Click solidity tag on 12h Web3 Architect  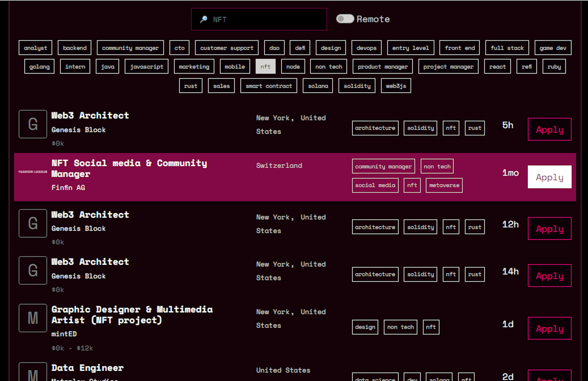point(420,227)
